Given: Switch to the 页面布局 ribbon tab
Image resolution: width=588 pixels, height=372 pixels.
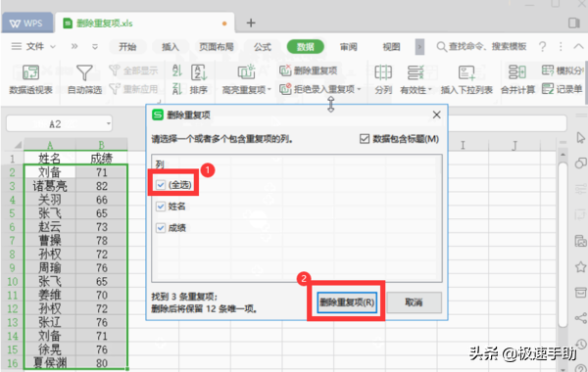Looking at the screenshot, I should point(217,47).
